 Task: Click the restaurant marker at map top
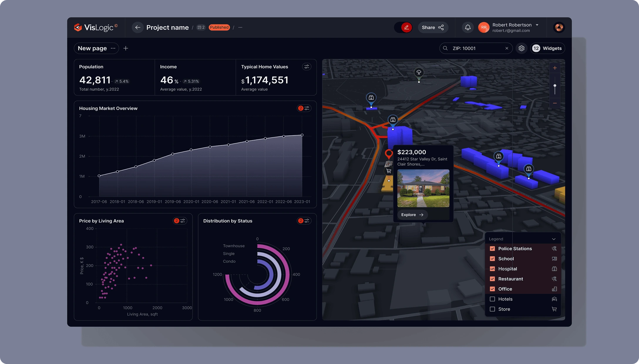pyautogui.click(x=419, y=72)
